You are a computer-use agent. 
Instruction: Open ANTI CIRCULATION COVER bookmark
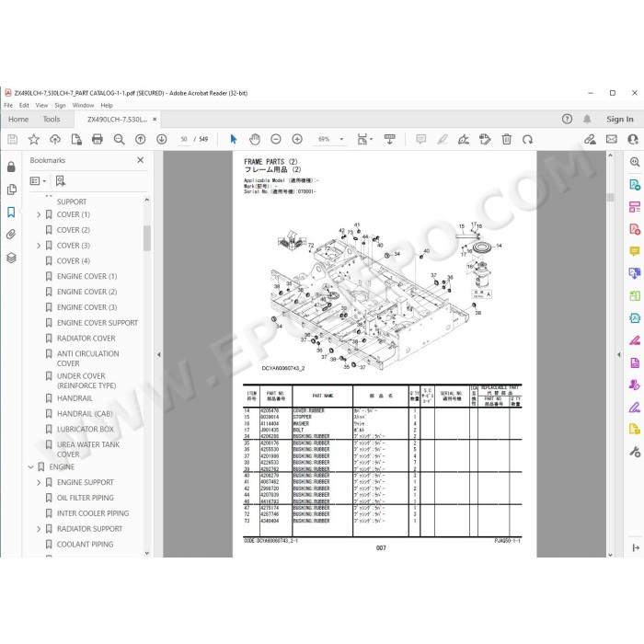click(x=88, y=359)
